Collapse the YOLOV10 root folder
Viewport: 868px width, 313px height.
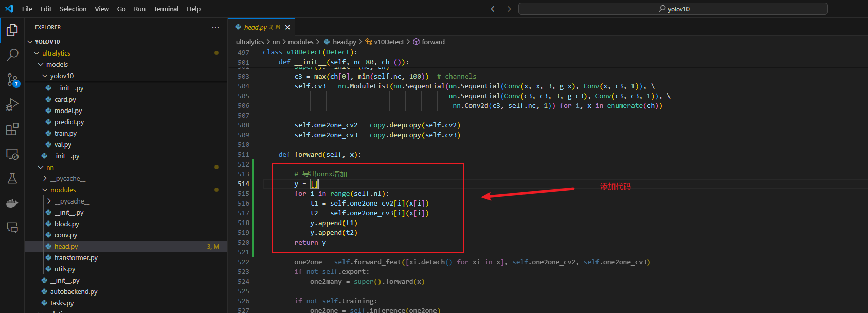pyautogui.click(x=126, y=42)
